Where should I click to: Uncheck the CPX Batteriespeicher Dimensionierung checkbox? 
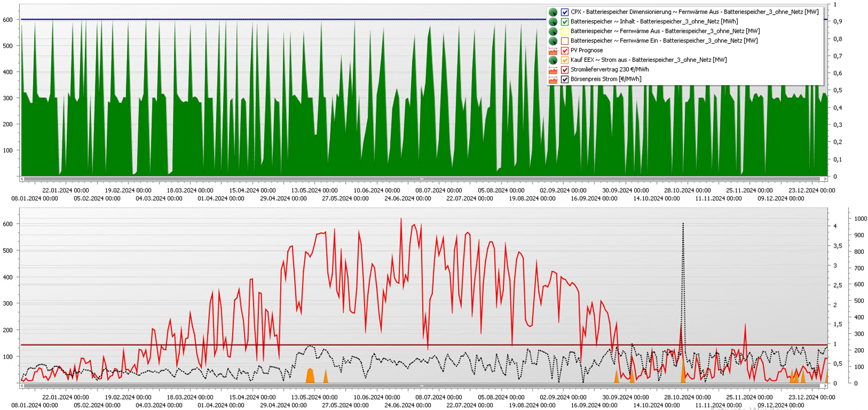pyautogui.click(x=564, y=12)
